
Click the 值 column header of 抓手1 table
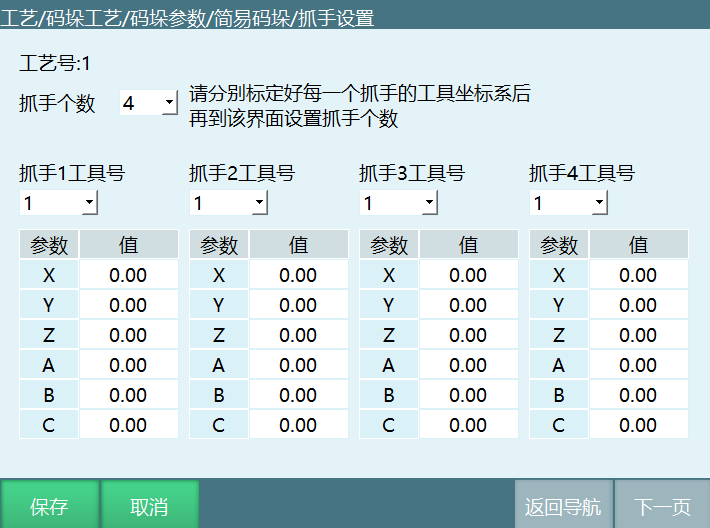click(x=128, y=245)
